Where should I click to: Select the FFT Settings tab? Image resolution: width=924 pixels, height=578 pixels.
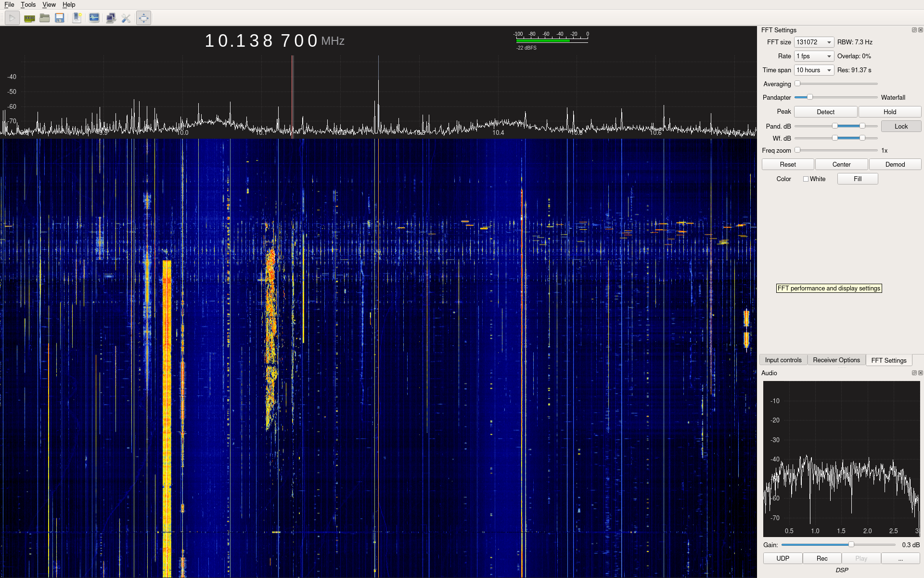888,360
